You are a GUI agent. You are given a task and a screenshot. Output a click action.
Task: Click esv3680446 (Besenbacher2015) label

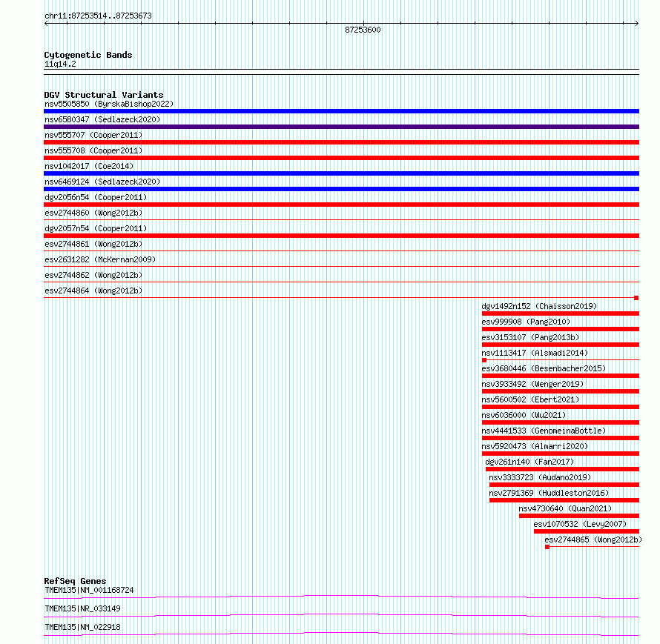click(x=544, y=368)
